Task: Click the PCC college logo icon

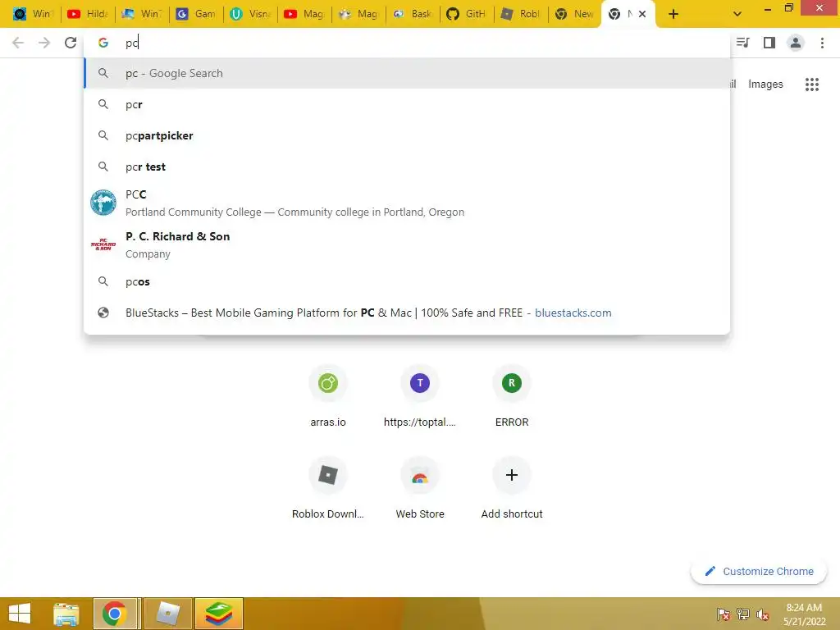Action: (103, 203)
